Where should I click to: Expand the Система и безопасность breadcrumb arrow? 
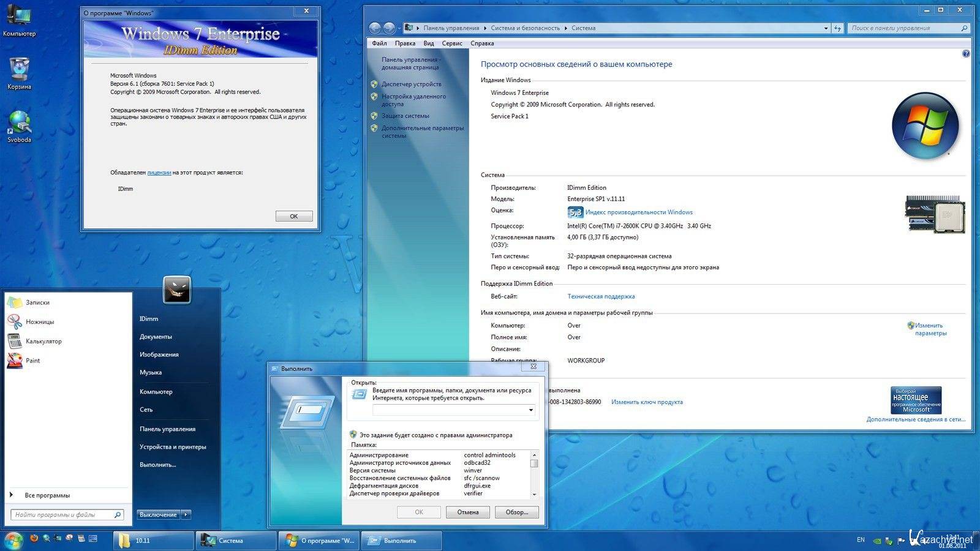pyautogui.click(x=565, y=28)
